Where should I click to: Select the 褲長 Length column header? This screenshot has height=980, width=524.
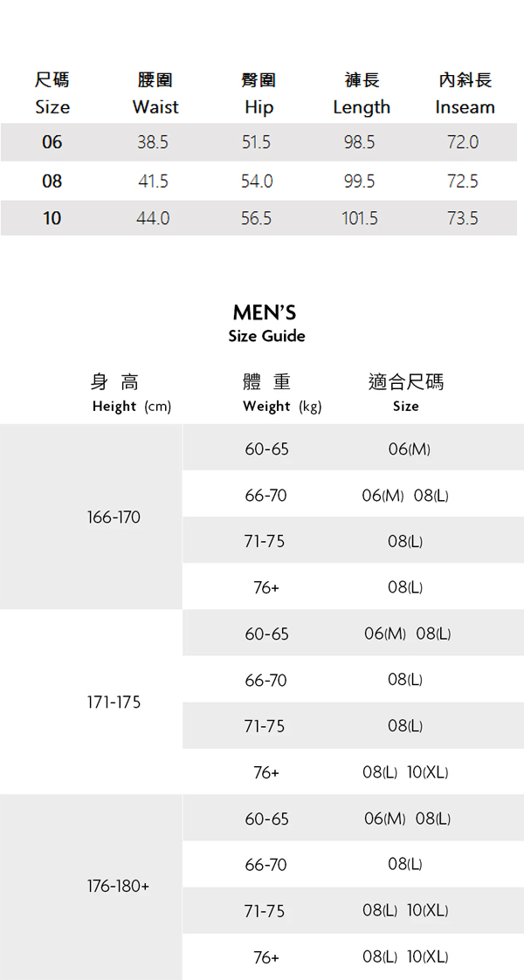[362, 93]
